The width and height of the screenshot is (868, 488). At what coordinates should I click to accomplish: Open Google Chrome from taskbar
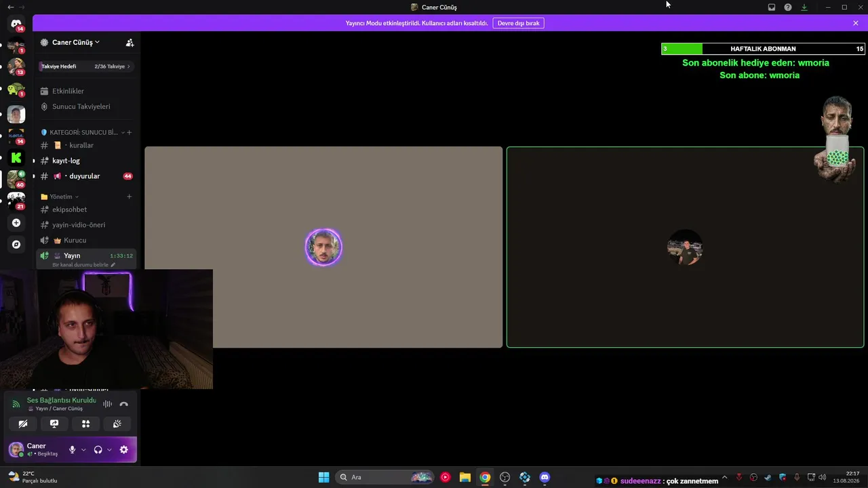[485, 477]
